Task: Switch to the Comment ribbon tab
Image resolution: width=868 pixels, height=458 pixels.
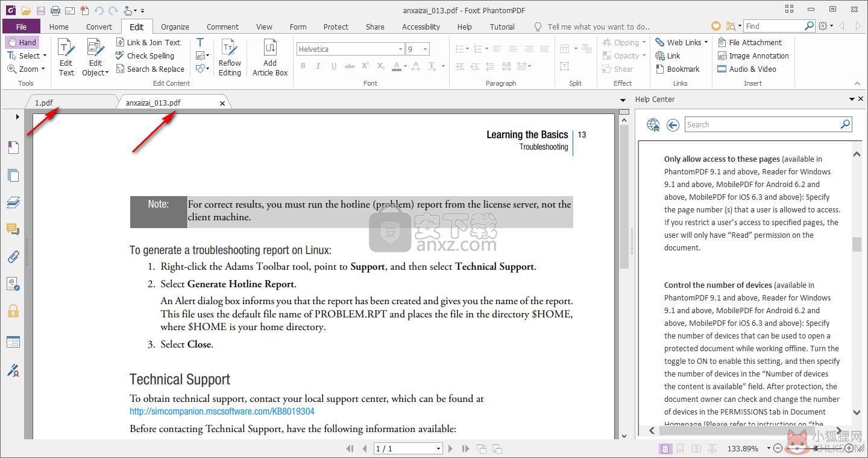Action: pyautogui.click(x=222, y=27)
